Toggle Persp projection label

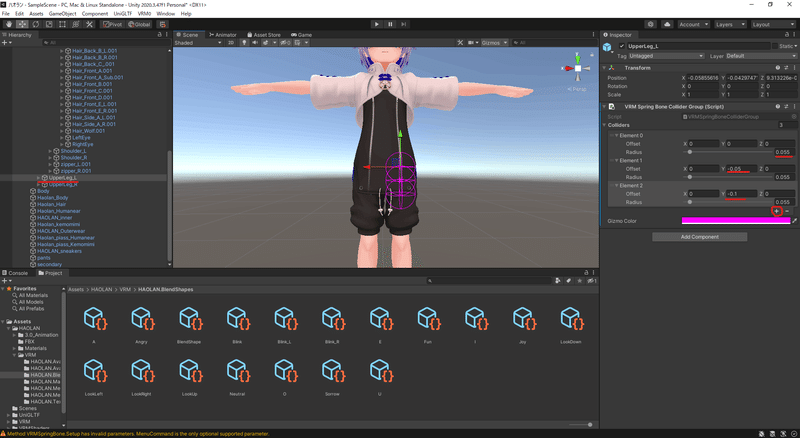[x=577, y=89]
